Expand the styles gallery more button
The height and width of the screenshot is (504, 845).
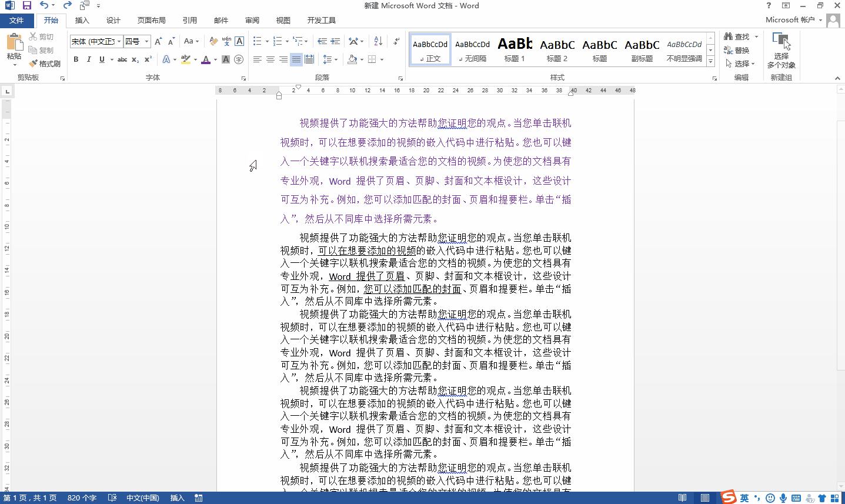click(710, 61)
